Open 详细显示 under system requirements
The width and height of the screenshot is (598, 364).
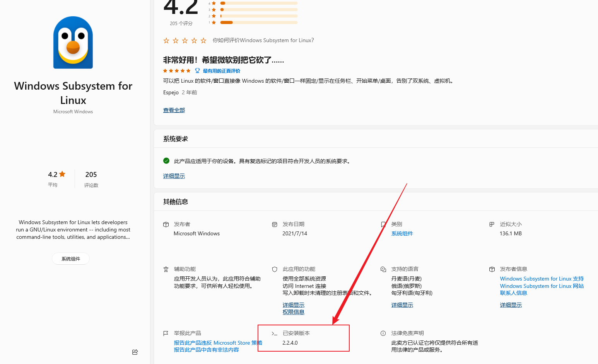coord(174,176)
